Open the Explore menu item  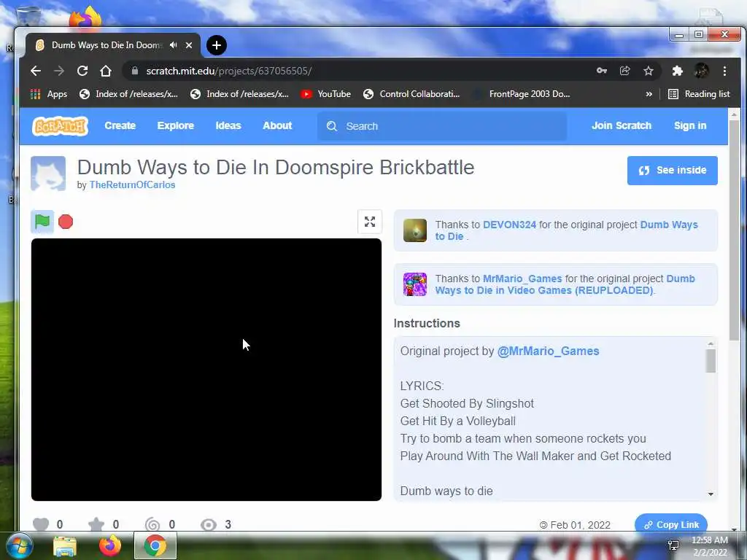point(175,125)
